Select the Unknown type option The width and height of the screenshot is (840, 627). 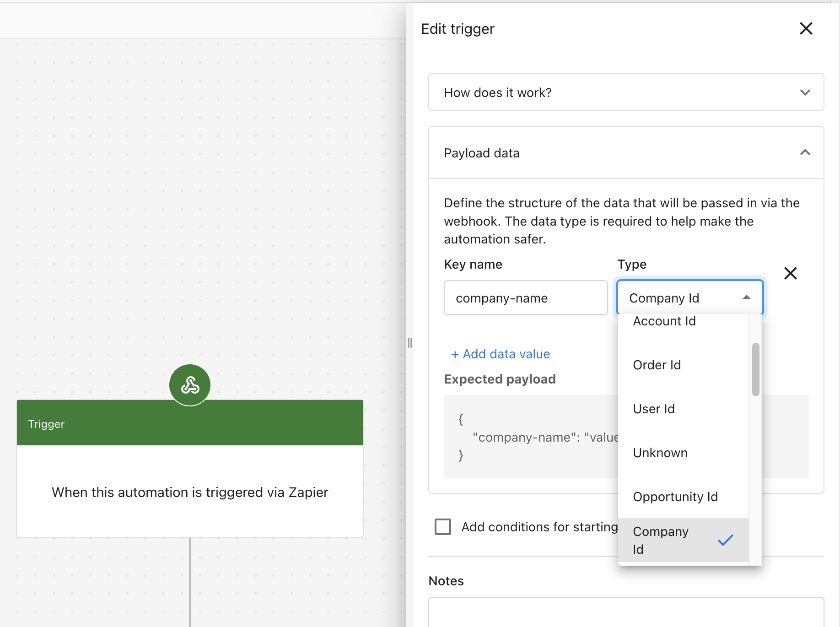tap(660, 453)
